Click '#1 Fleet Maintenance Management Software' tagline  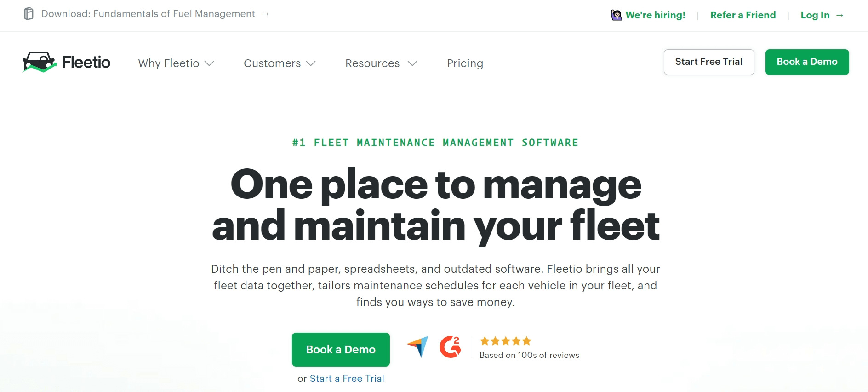435,143
